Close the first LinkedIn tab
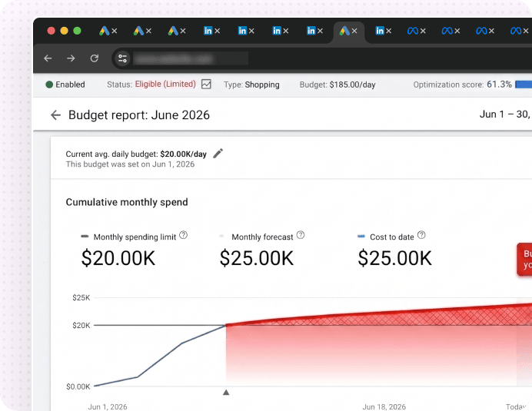Image resolution: width=532 pixels, height=411 pixels. pos(218,31)
